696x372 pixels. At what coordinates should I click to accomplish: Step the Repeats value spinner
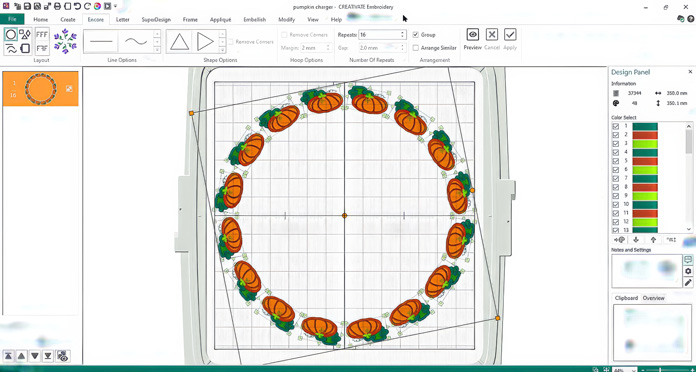pyautogui.click(x=403, y=35)
